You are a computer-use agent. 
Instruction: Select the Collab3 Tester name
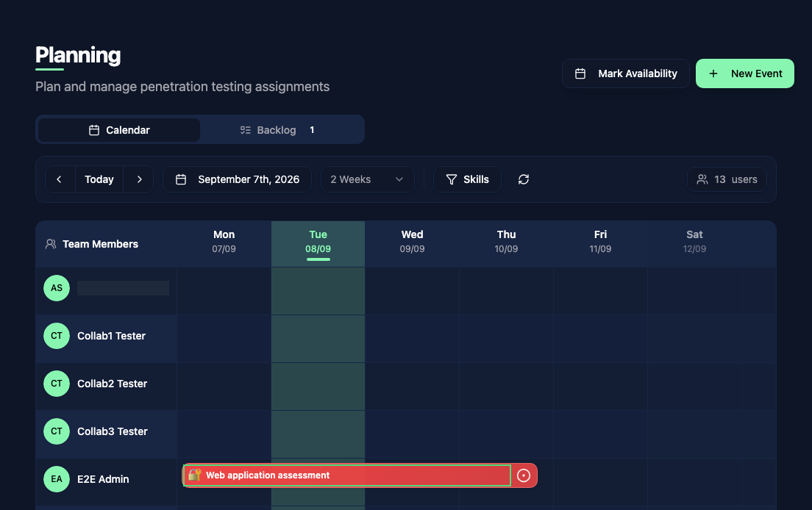tap(113, 431)
